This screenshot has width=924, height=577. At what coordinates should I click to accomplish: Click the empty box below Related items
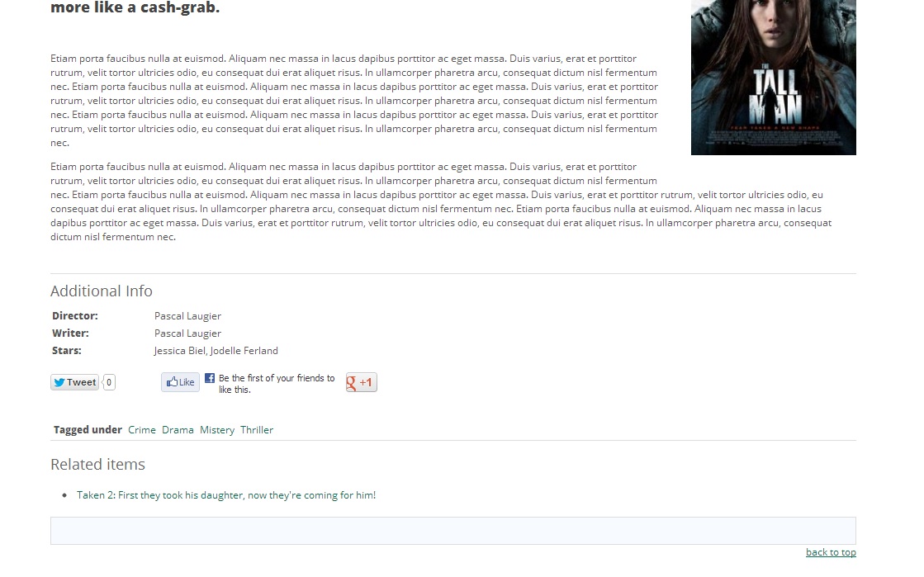(x=453, y=531)
